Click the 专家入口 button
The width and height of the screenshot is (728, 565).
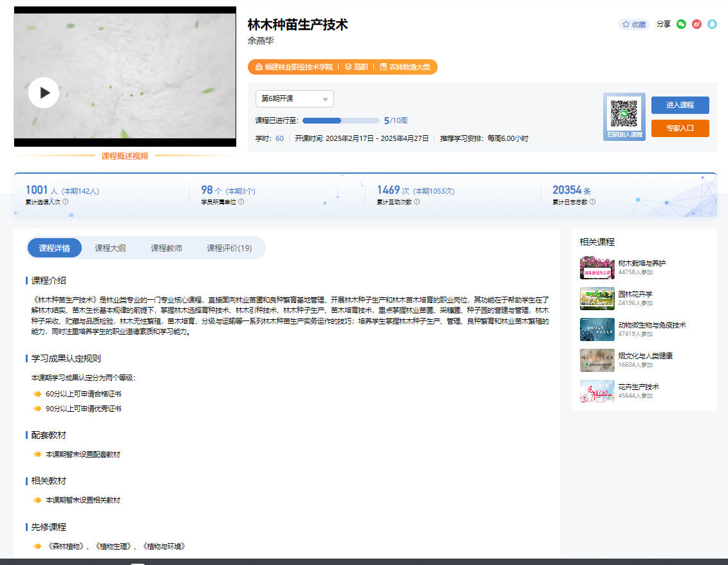680,128
